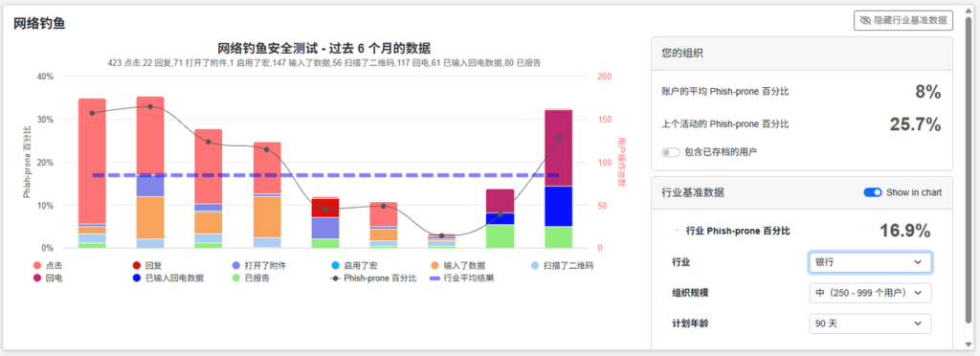The width and height of the screenshot is (980, 356).
Task: Click the last Phish-prone data point on line
Action: pyautogui.click(x=559, y=138)
